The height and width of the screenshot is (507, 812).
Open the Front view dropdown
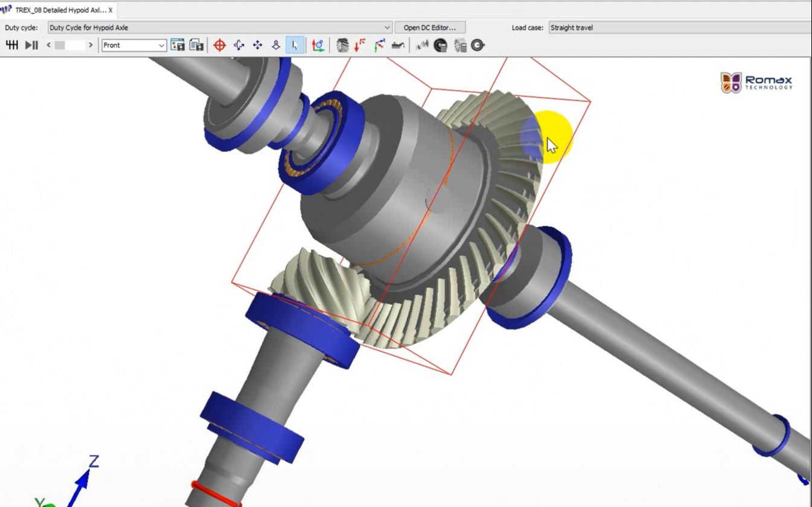pos(134,45)
